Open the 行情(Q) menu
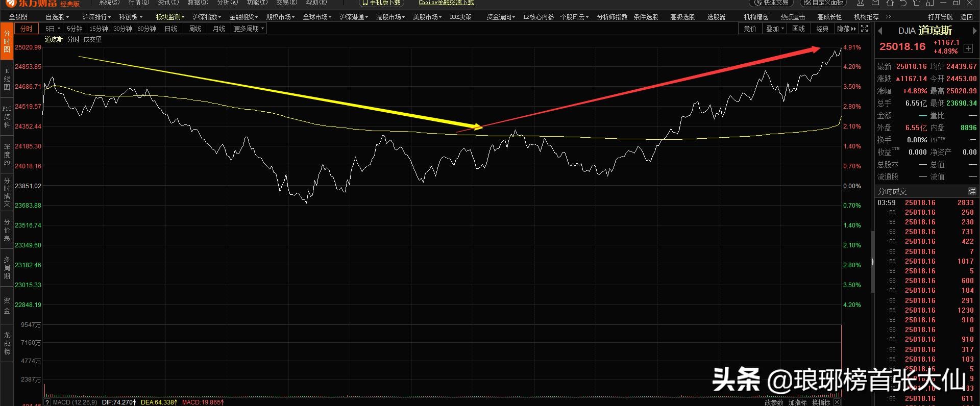Image resolution: width=980 pixels, height=406 pixels. (138, 3)
